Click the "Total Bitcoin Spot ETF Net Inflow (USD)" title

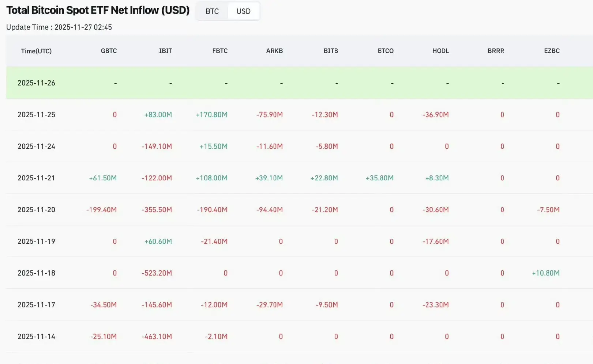pos(98,10)
